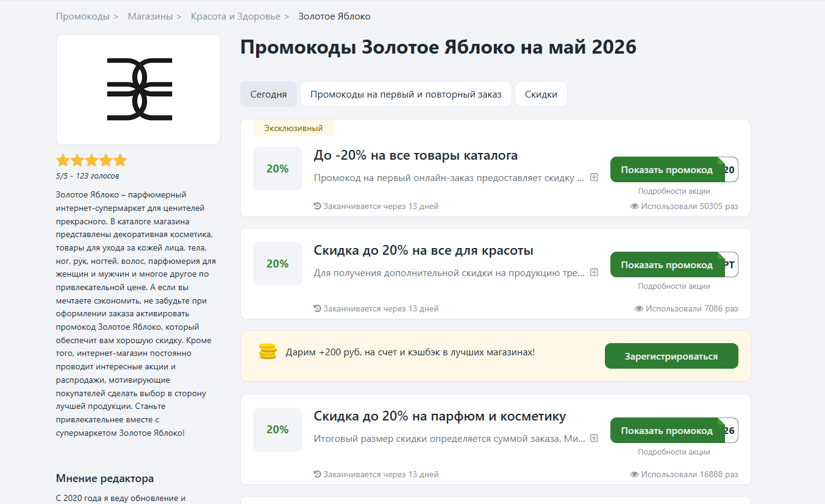The image size is (825, 504).
Task: Click the Золотое Яблоко store logo
Action: [138, 90]
